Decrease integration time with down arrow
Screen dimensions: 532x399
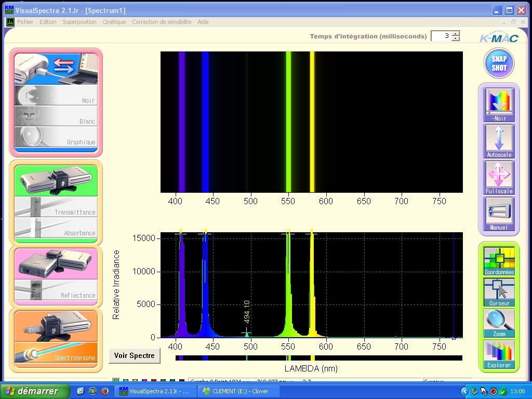pos(456,38)
